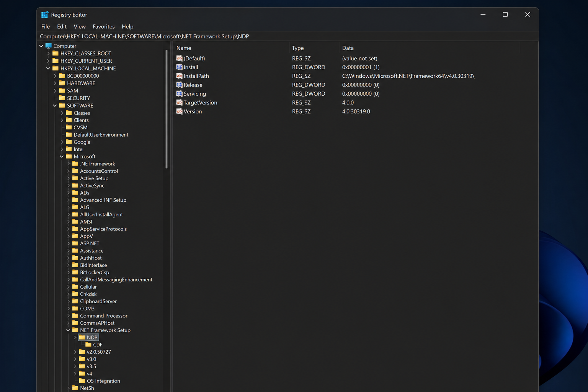Click the Framework64 install path data
588x392 pixels.
click(x=408, y=76)
